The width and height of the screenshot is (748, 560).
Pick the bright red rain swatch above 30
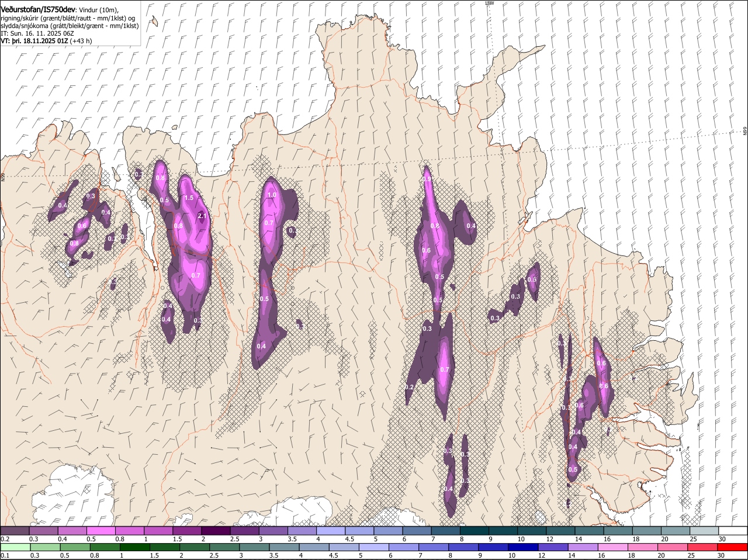coord(732,547)
